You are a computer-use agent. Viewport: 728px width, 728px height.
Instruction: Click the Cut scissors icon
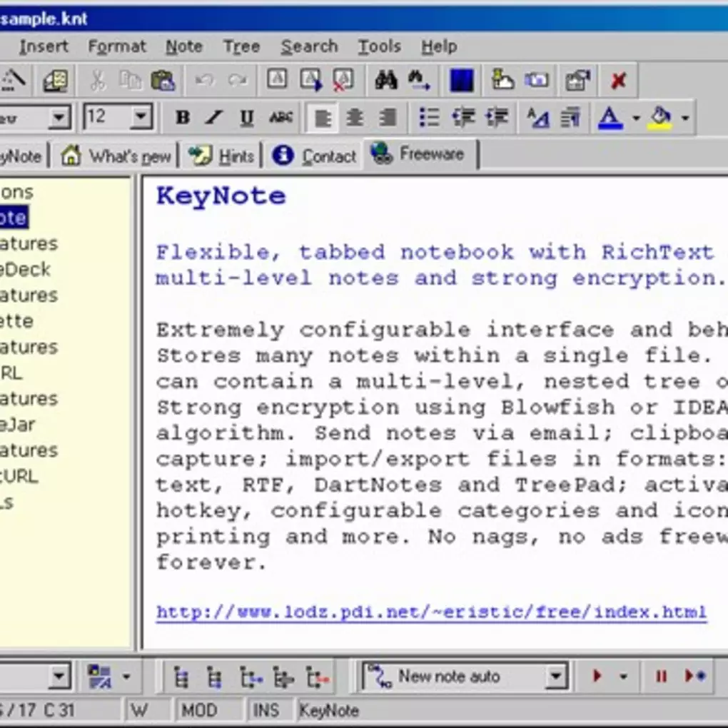[98, 81]
